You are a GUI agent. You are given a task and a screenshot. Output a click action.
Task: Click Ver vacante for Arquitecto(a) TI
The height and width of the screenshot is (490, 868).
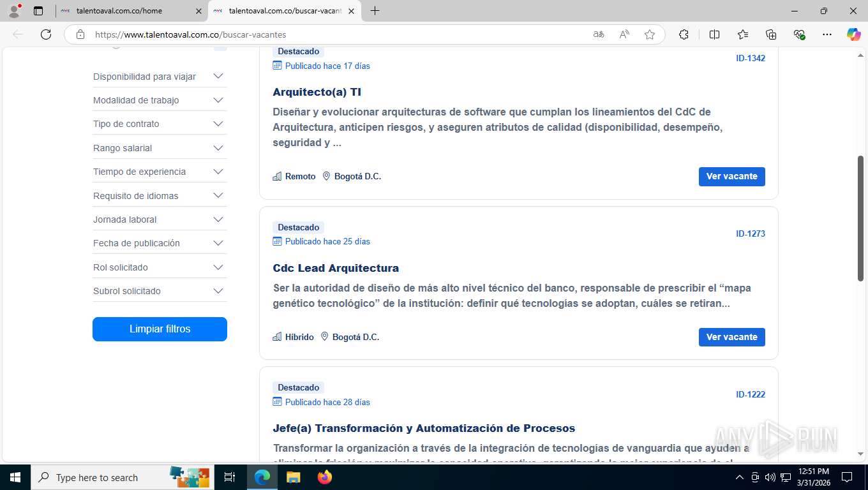[x=731, y=176]
